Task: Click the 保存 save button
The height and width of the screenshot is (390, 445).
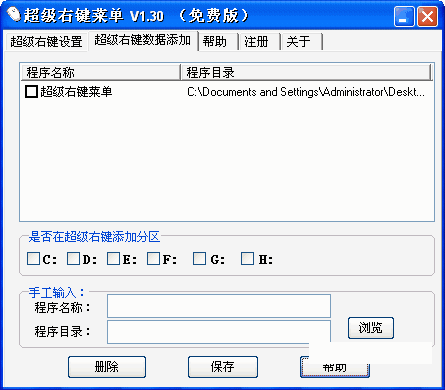Action: 223,367
